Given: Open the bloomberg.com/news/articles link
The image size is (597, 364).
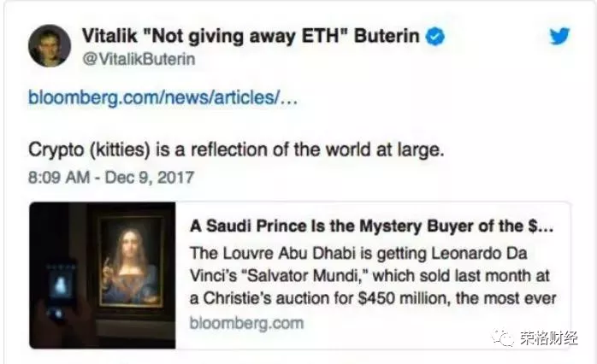Looking at the screenshot, I should click(x=163, y=97).
